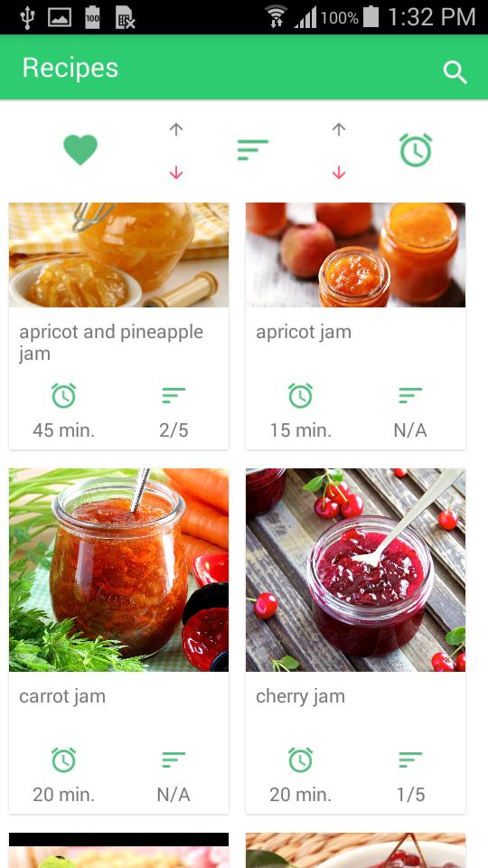The image size is (488, 868).
Task: Open carrot jam recipe photo
Action: pyautogui.click(x=118, y=571)
